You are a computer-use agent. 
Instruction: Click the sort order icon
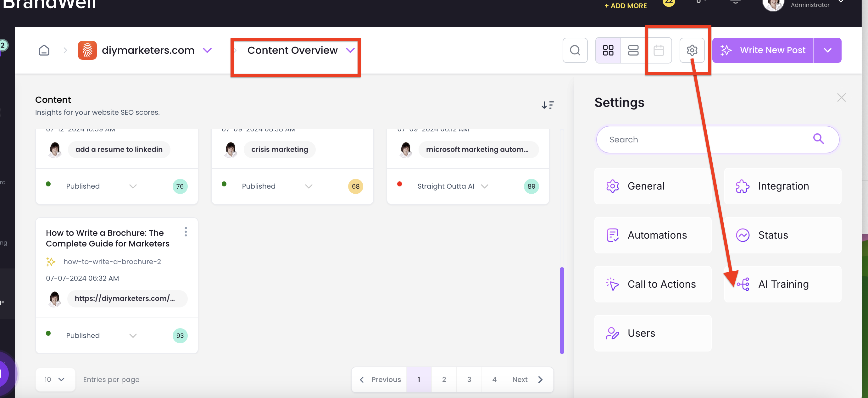click(548, 105)
